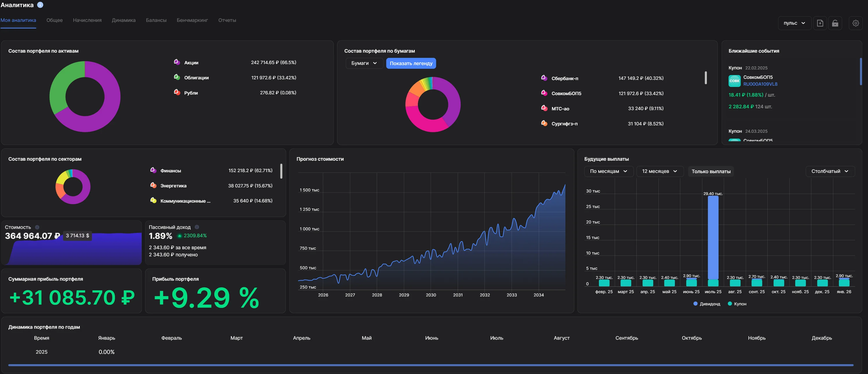Open the По месяцам dropdown
868x374 pixels.
pyautogui.click(x=608, y=171)
